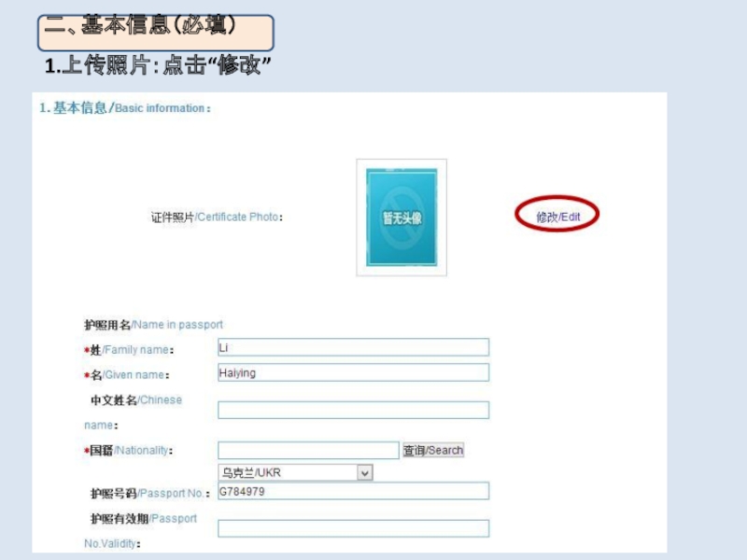Click the 名/Given name label

coord(127,375)
